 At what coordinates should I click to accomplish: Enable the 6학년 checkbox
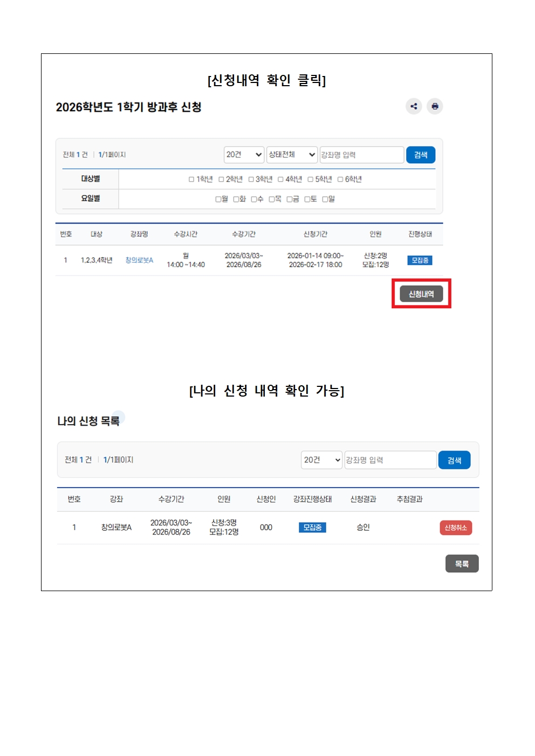click(x=340, y=179)
